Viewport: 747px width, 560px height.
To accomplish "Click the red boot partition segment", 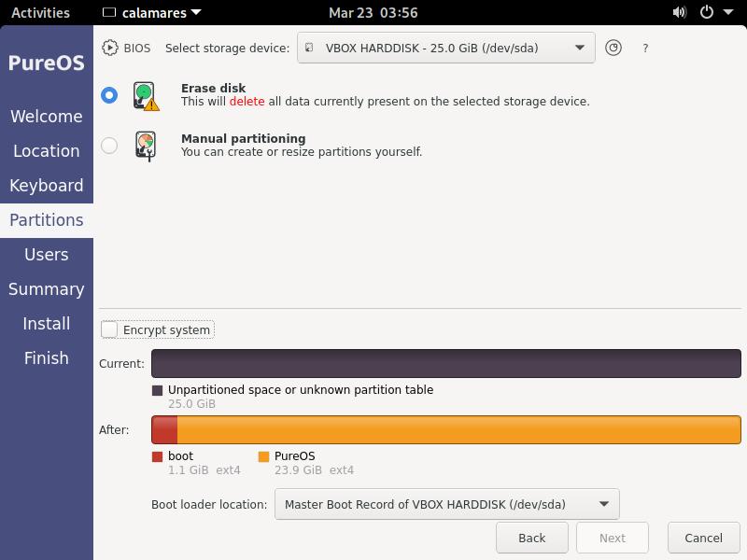I will click(x=164, y=429).
